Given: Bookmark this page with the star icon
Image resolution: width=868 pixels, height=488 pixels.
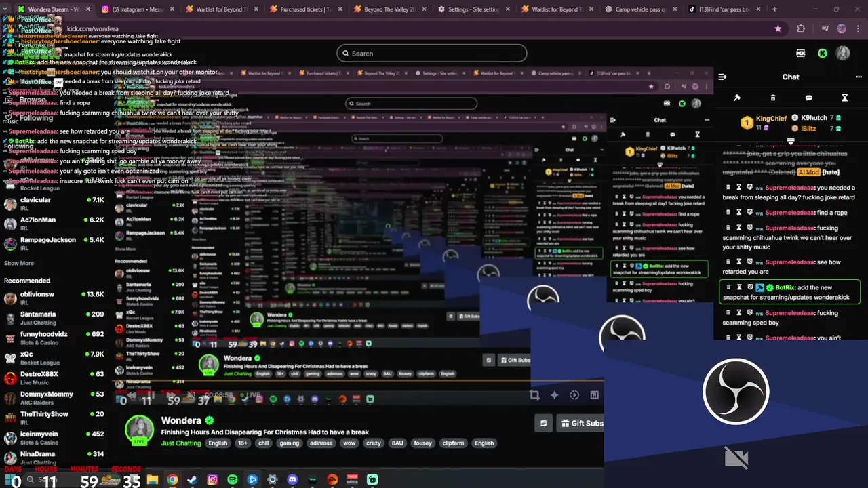Looking at the screenshot, I should coord(778,29).
